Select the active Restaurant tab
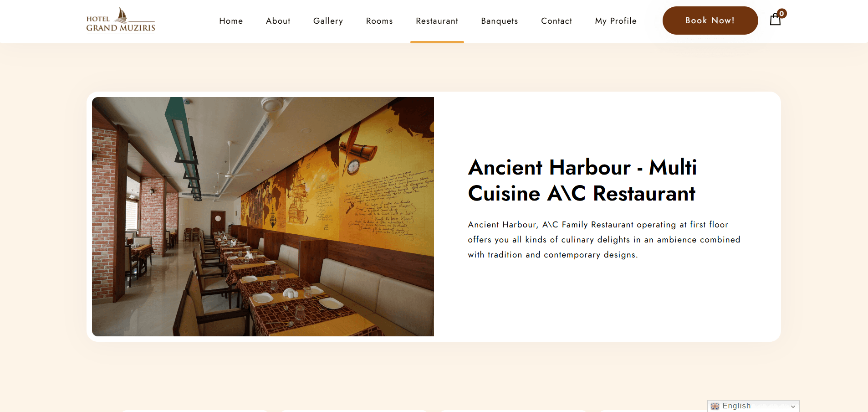868x412 pixels. pyautogui.click(x=437, y=21)
